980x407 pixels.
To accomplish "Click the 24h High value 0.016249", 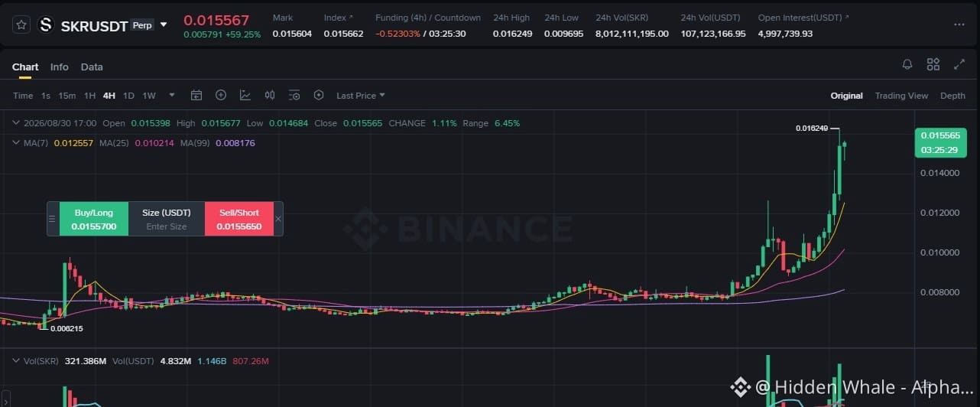I will [512, 34].
